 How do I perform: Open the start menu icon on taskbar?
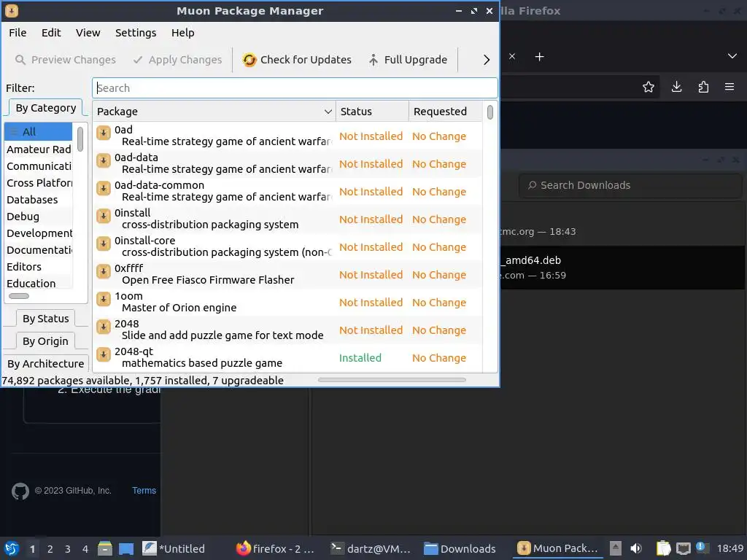[12, 548]
